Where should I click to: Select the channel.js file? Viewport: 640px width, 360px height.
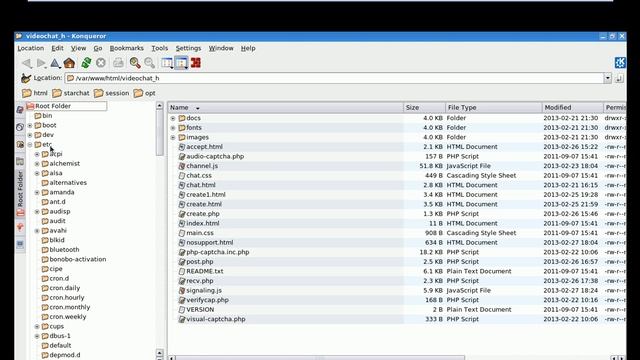(202, 166)
